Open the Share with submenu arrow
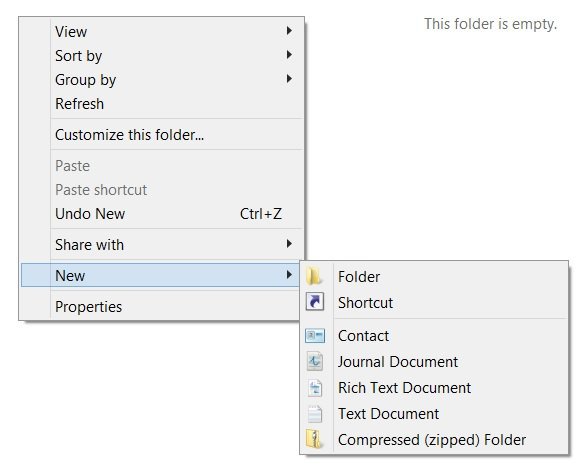Screen dimensions: 581x470 pyautogui.click(x=289, y=244)
